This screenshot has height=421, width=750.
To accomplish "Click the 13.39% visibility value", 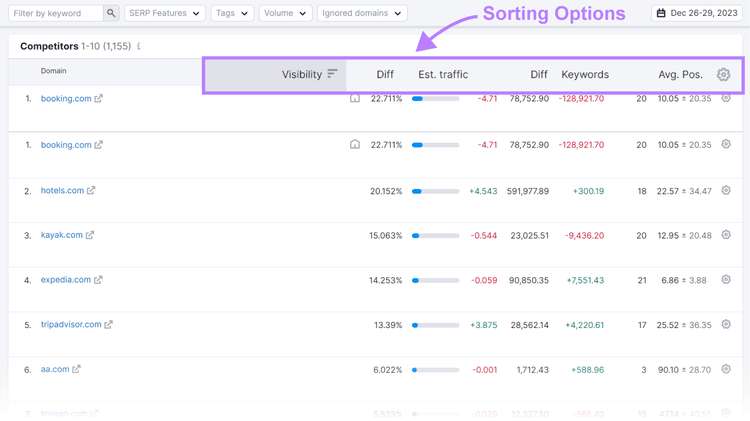I will (388, 325).
